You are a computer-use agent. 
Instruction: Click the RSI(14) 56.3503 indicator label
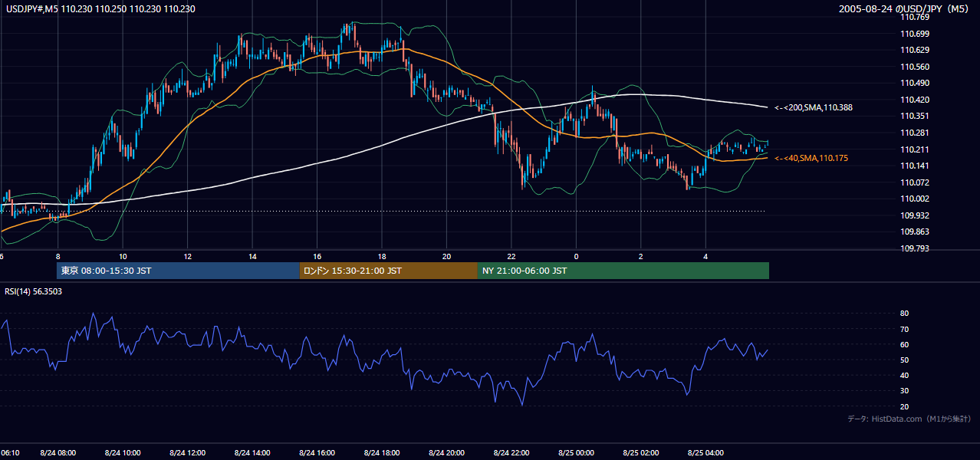[x=34, y=291]
